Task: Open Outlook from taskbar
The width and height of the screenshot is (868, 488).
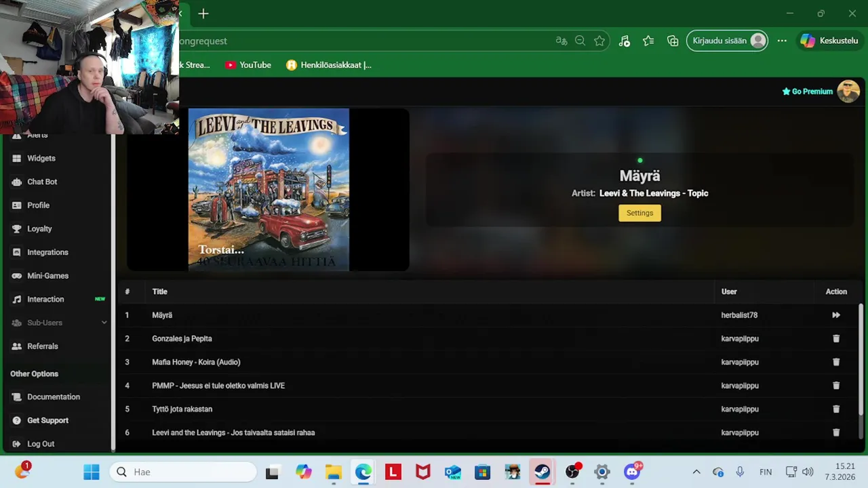Action: (x=452, y=472)
